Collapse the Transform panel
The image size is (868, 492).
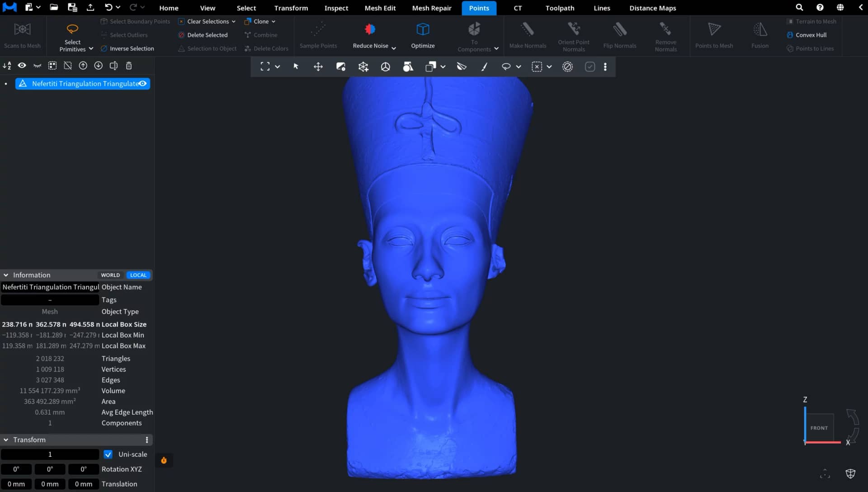(6, 440)
